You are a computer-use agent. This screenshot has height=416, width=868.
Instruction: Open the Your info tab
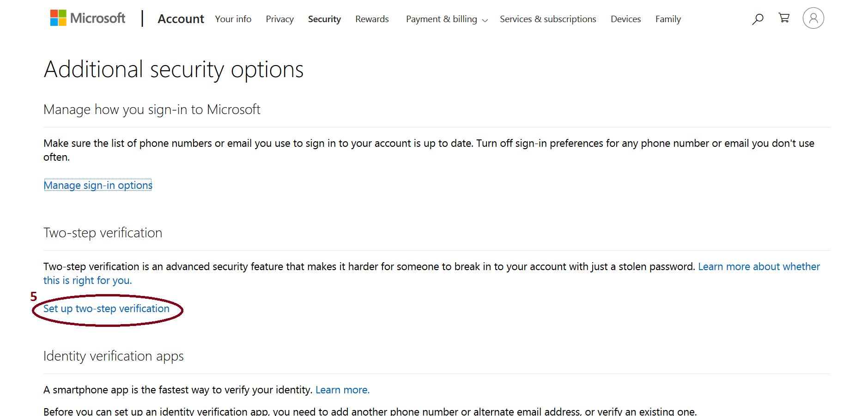(233, 19)
